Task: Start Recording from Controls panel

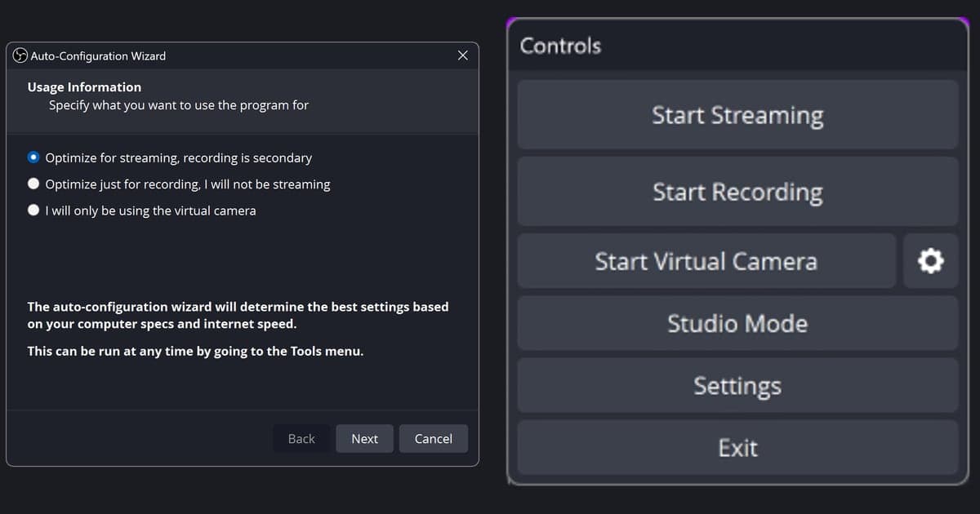Action: [737, 192]
